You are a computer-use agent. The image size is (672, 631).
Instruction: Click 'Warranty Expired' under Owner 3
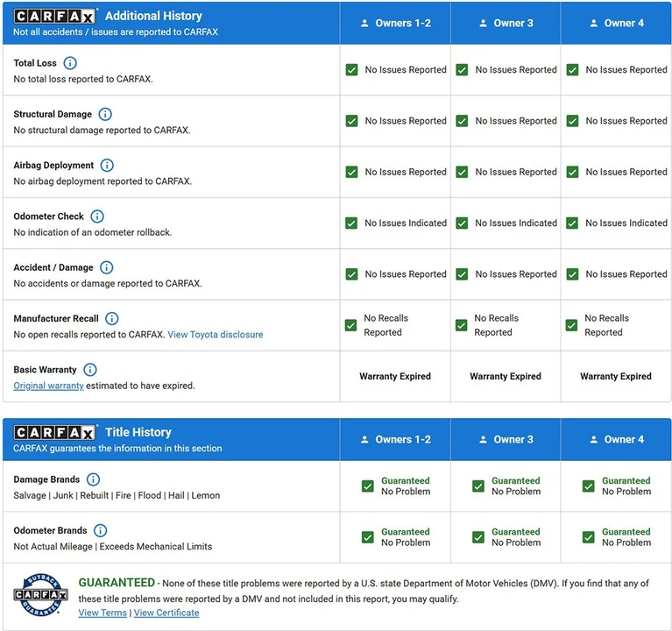click(x=506, y=376)
